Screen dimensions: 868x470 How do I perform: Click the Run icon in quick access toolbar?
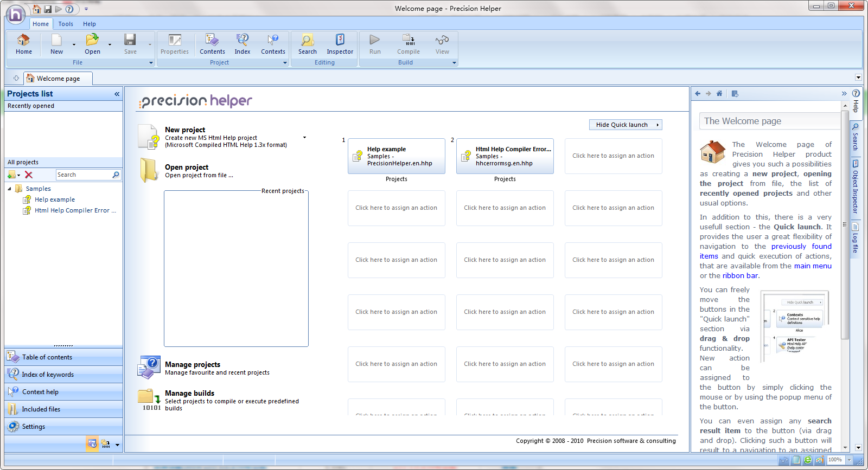pos(58,9)
